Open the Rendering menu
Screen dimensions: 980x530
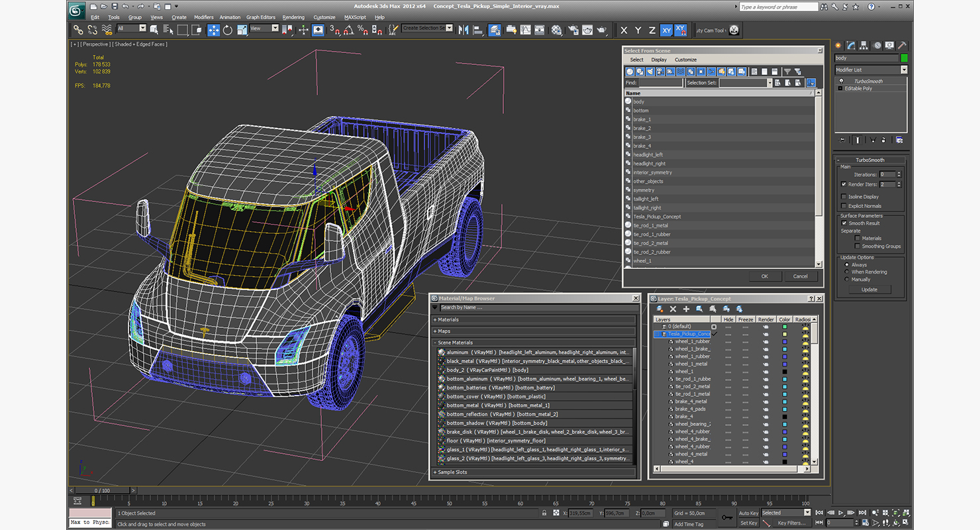(293, 17)
